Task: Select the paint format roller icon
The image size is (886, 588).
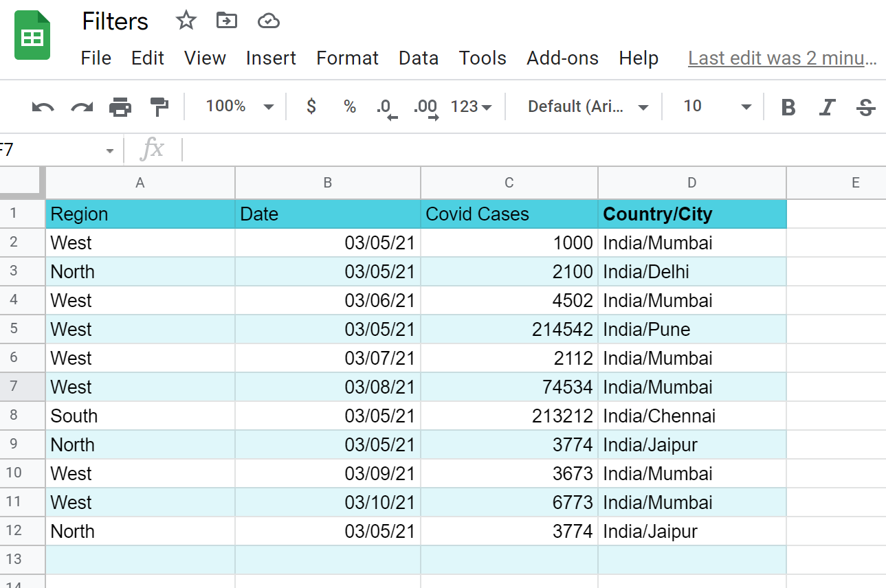Action: click(x=159, y=107)
